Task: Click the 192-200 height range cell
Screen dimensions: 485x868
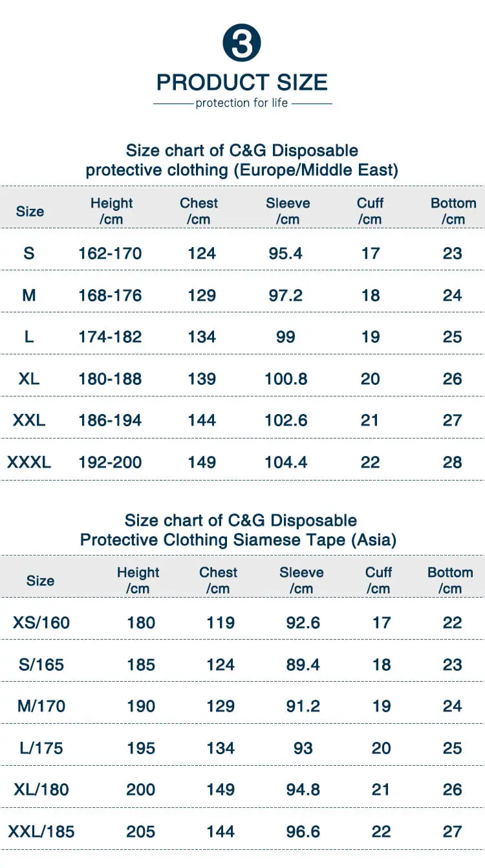Action: [x=110, y=462]
